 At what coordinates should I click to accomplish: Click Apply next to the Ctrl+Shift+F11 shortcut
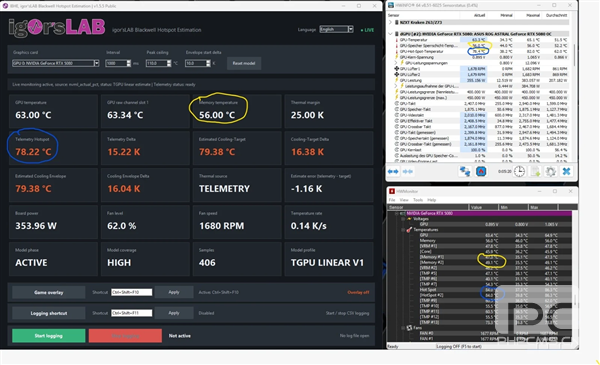pos(174,313)
